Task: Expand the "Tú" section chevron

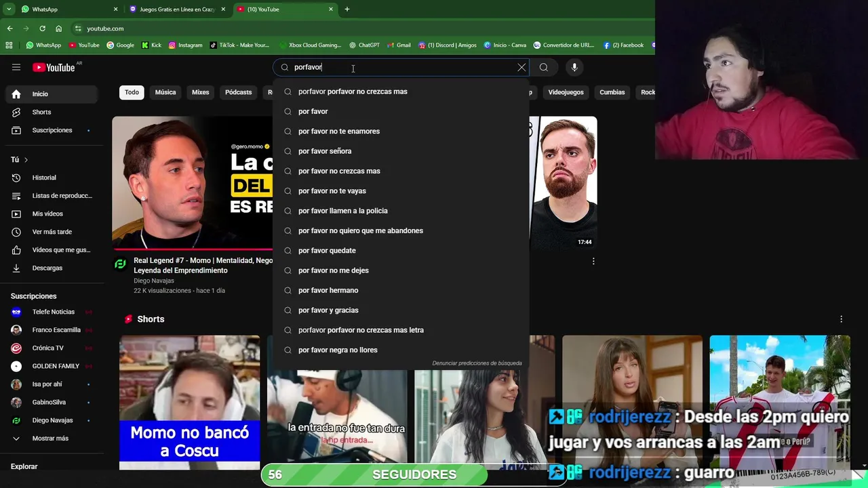Action: pyautogui.click(x=26, y=160)
